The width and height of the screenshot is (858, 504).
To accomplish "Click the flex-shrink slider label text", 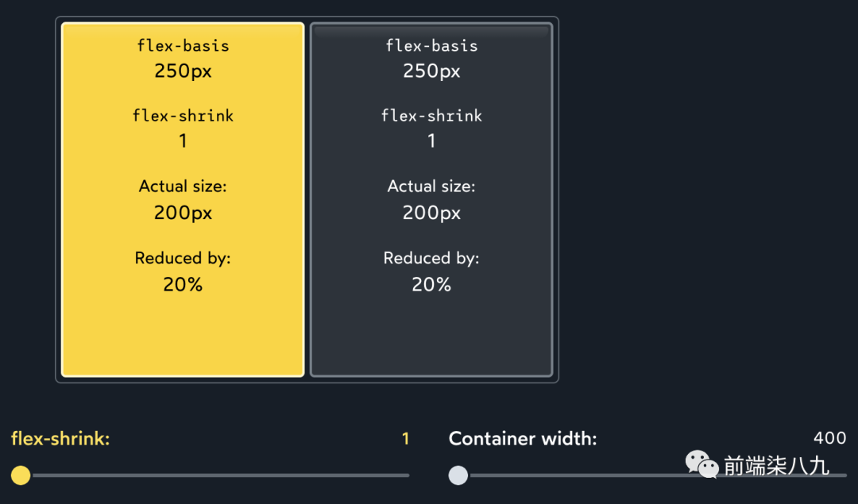I will pyautogui.click(x=60, y=438).
